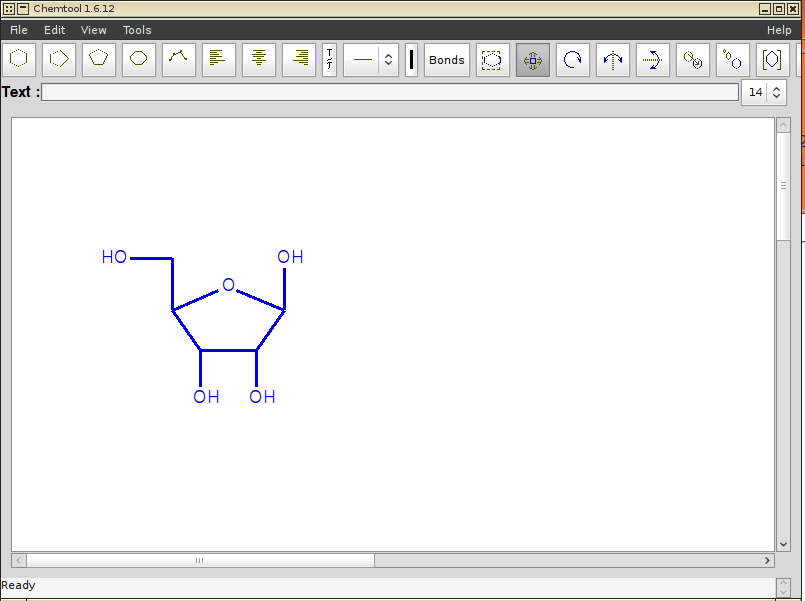Select the rescale selection tool
The image size is (805, 601).
tap(733, 60)
